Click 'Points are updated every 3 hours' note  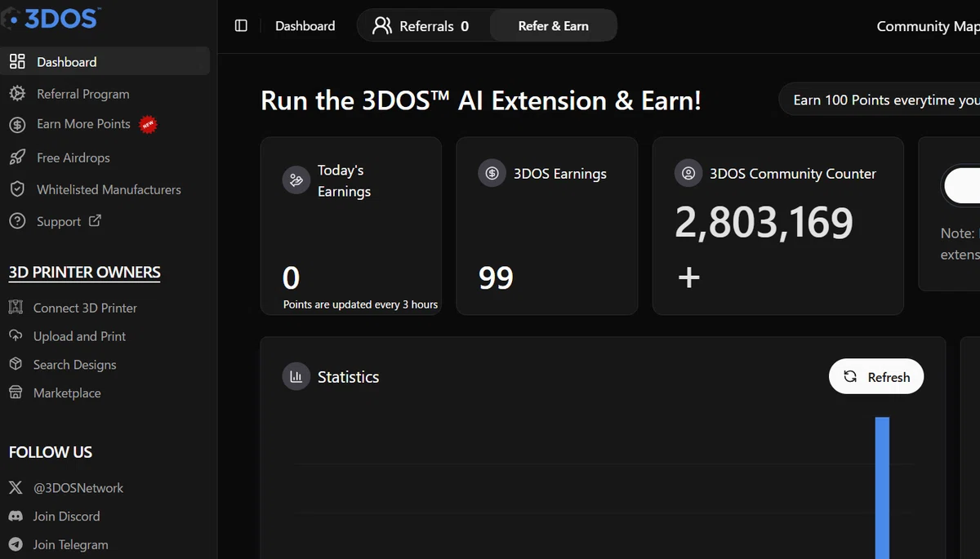point(360,304)
